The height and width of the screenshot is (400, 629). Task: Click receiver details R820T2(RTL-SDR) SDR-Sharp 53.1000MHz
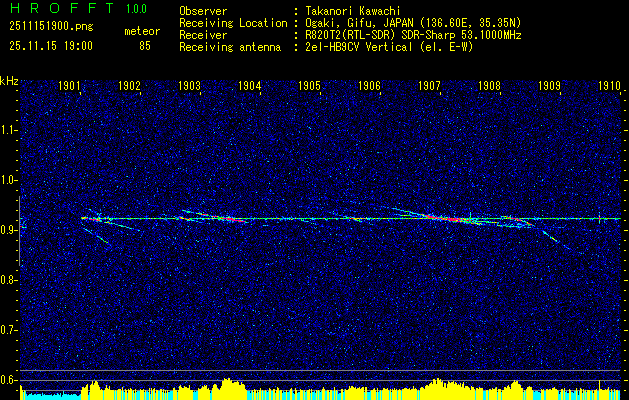point(414,35)
